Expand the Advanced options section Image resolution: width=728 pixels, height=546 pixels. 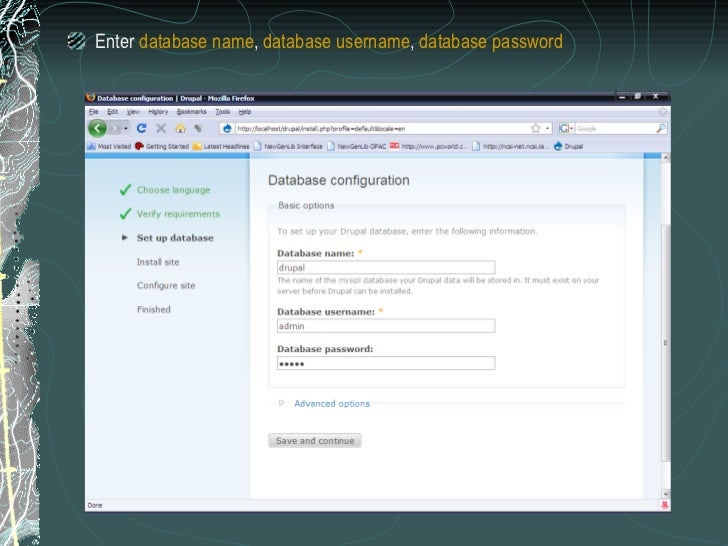[x=281, y=403]
